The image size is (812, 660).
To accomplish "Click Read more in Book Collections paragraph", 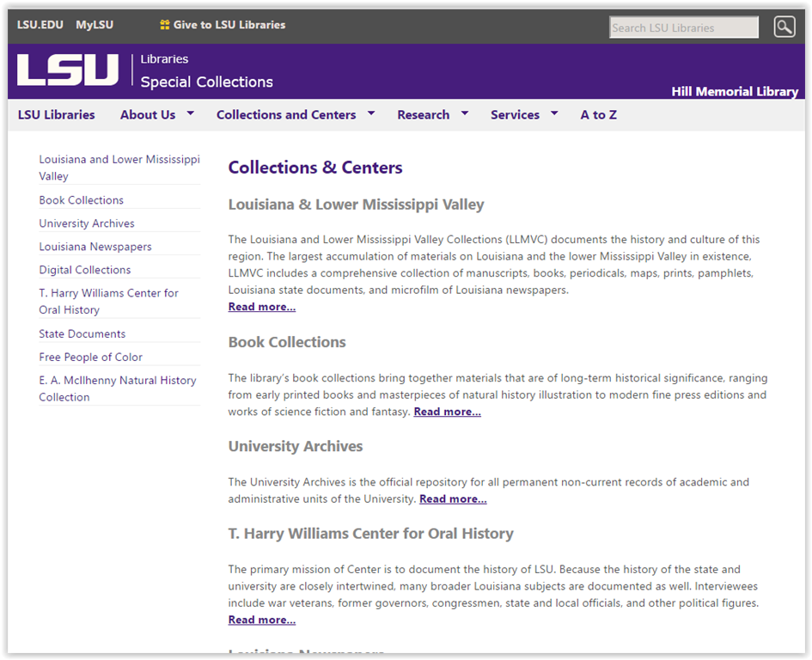I will pyautogui.click(x=448, y=412).
